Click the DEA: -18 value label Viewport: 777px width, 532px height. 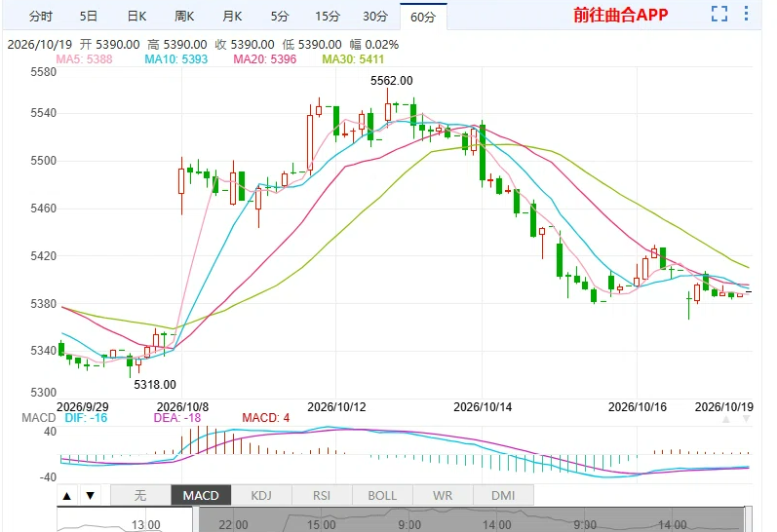pos(176,418)
